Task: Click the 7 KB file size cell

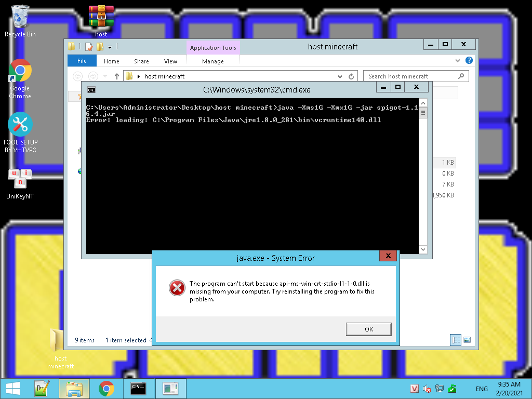Action: coord(447,184)
